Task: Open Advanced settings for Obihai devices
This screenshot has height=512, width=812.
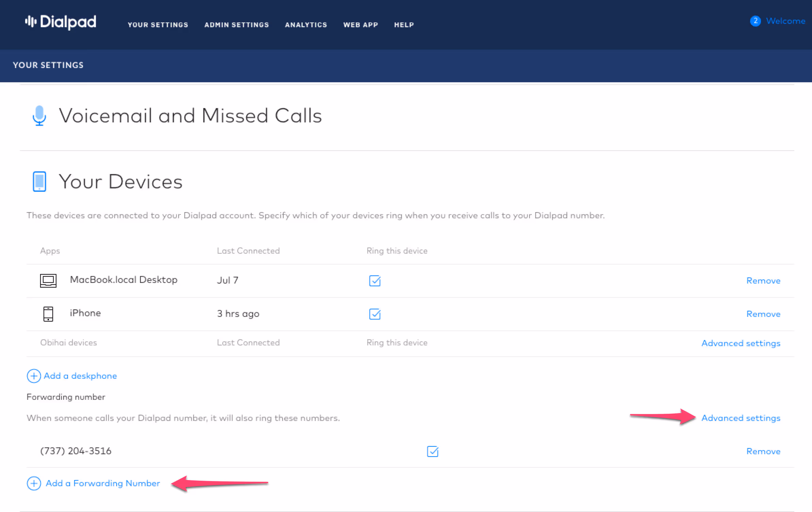Action: click(x=741, y=343)
